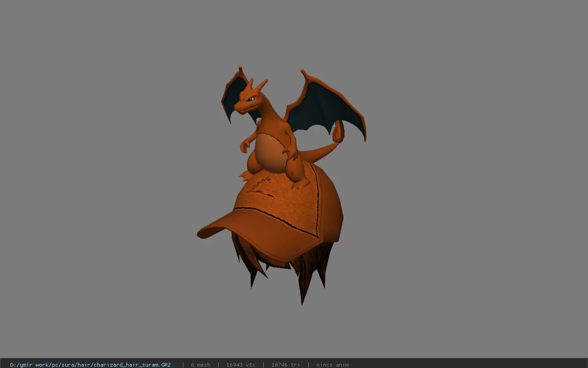This screenshot has height=368, width=588.
Task: Click the "16943 vtx" vertex count
Action: point(241,365)
